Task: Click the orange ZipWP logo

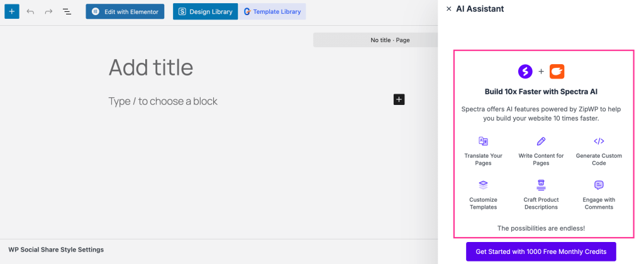Action: [557, 72]
